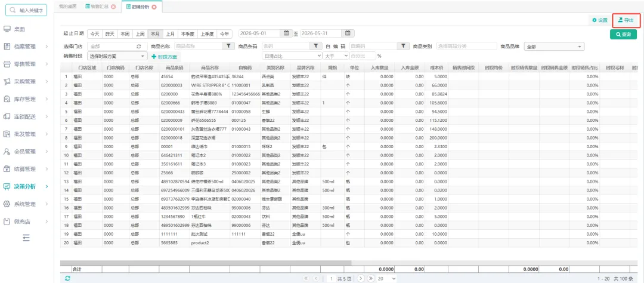Click the 库存管理 sidebar icon
This screenshot has width=644, height=283.
[7, 99]
